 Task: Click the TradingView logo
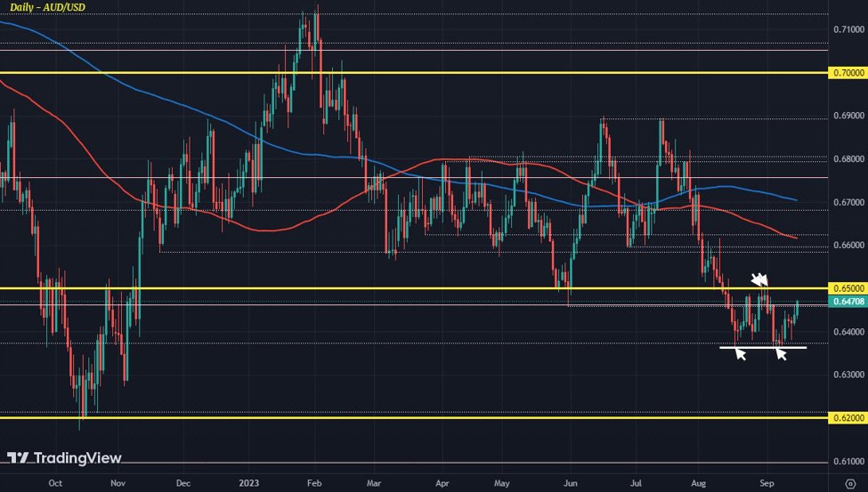point(64,457)
